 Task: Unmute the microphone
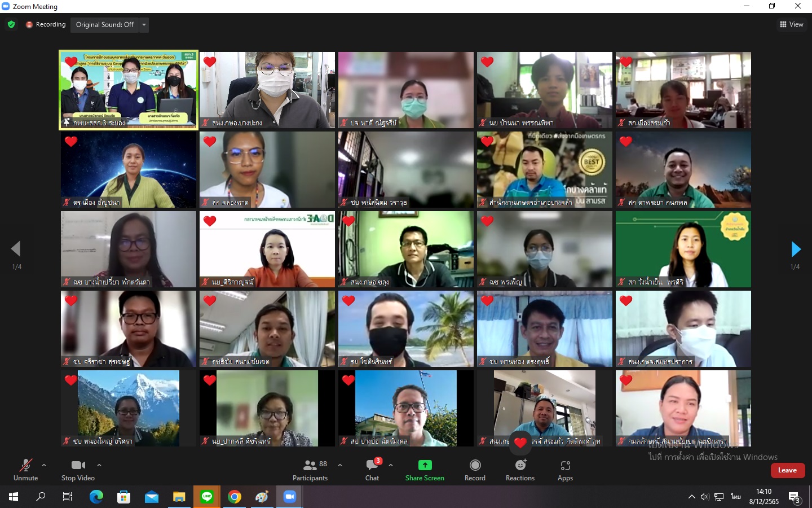tap(25, 470)
